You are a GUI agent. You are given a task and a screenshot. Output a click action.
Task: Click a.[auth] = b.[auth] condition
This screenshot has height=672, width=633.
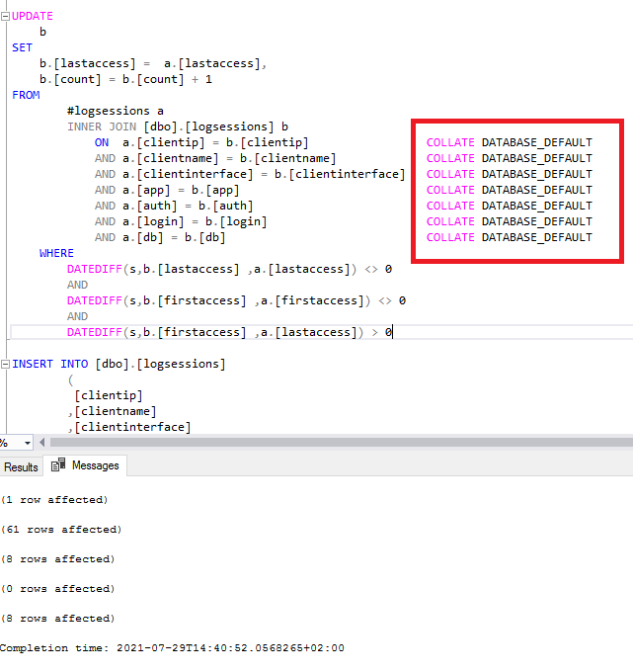[x=188, y=207]
